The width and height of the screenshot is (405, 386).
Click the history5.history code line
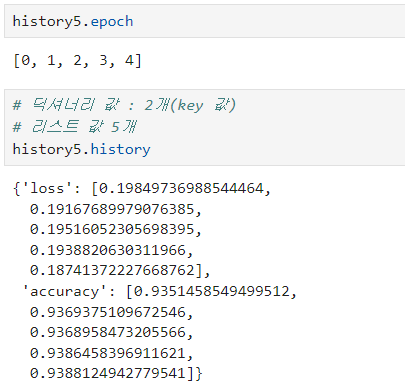(x=81, y=149)
